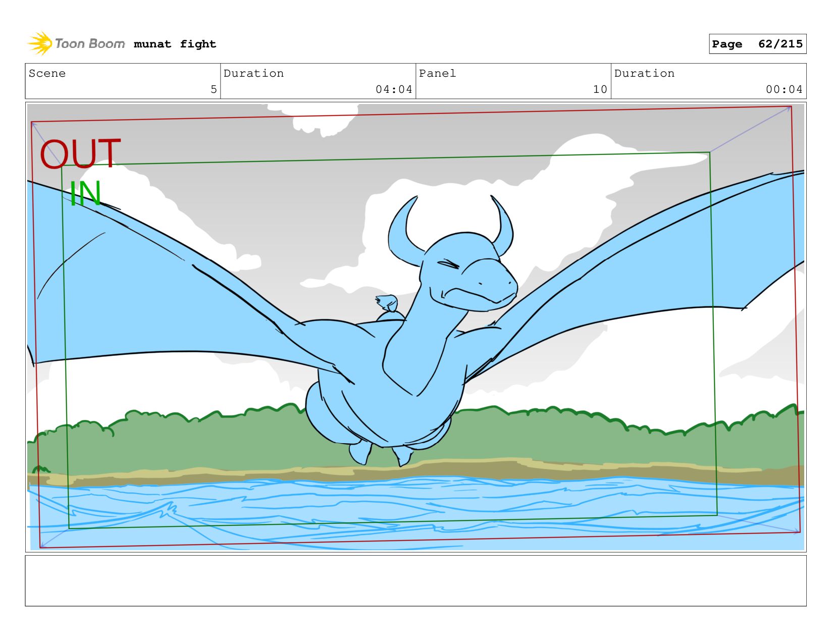
Task: Click the 'Panel' header label
Action: click(x=437, y=73)
